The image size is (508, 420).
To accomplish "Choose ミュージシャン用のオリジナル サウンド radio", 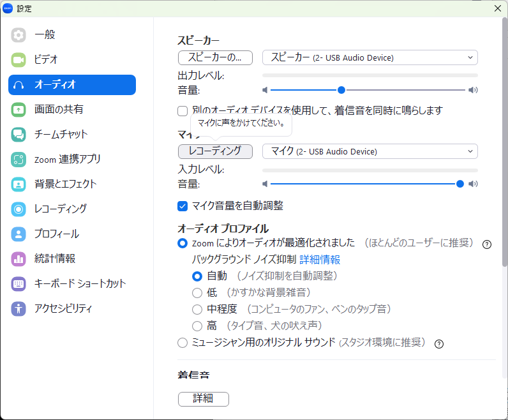I will point(183,343).
